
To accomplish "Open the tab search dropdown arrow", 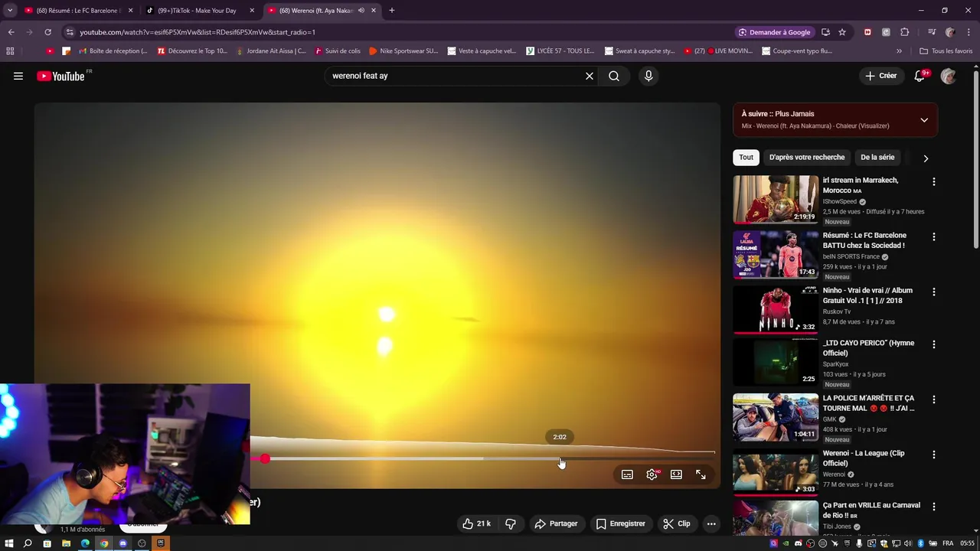I will (x=10, y=11).
